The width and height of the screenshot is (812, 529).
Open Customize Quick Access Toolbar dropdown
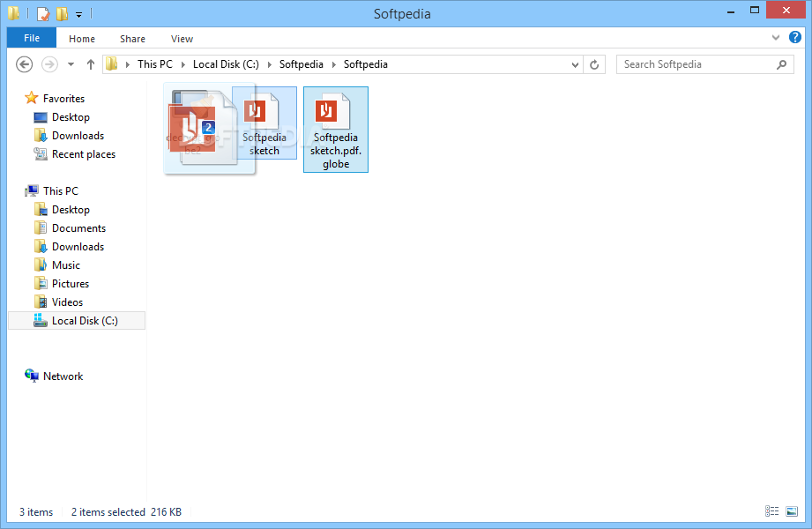coord(78,14)
